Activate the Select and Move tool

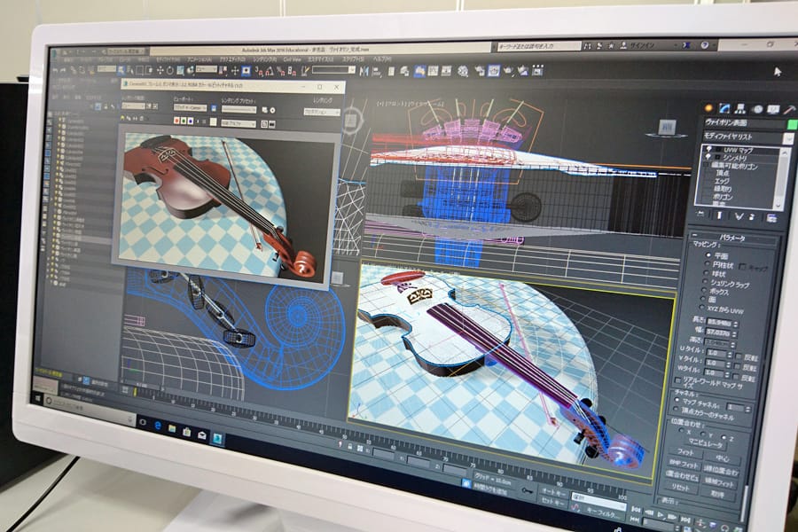tap(160, 70)
